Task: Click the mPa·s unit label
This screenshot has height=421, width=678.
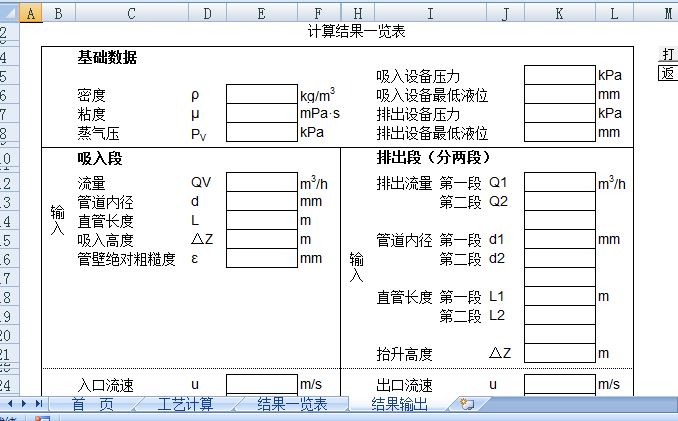Action: coord(320,114)
